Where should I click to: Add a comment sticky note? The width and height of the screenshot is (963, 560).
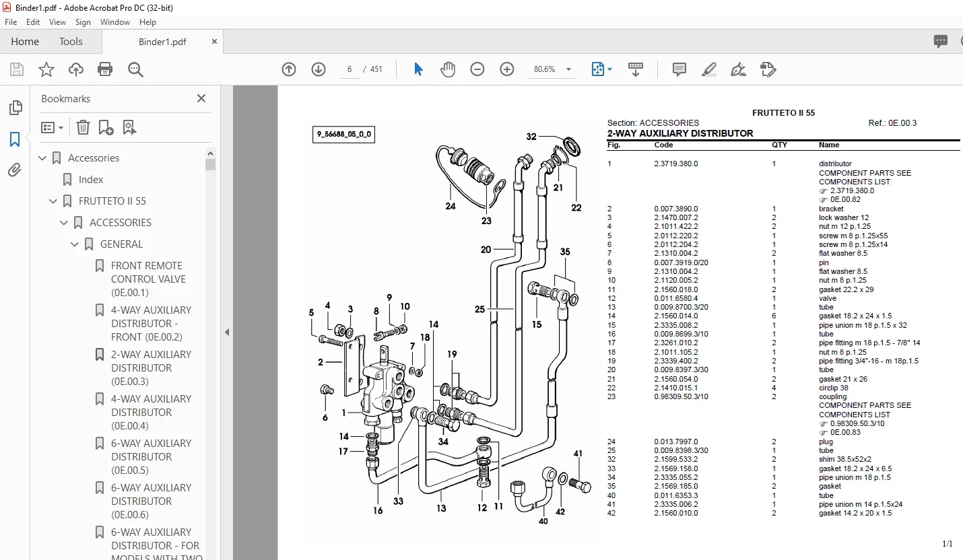679,69
